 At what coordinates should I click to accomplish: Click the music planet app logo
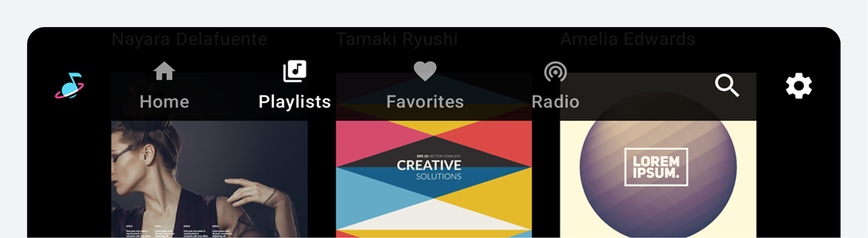click(70, 85)
